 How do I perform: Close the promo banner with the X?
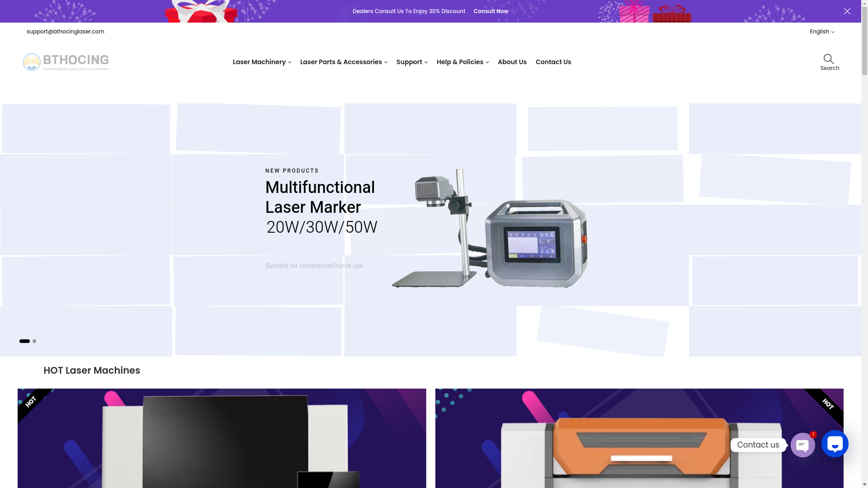coord(847,11)
